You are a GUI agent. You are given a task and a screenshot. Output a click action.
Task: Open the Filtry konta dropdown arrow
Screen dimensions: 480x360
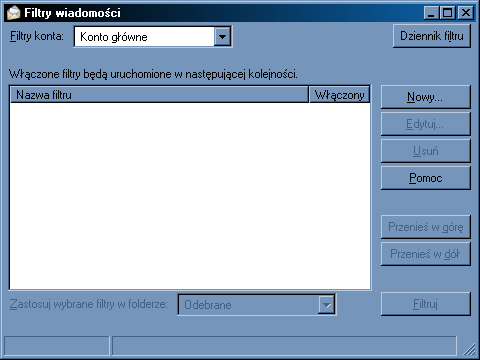pyautogui.click(x=222, y=36)
